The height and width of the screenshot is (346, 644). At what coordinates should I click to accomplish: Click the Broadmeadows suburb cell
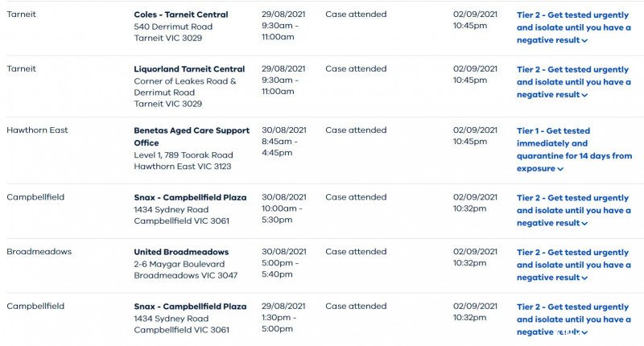point(39,252)
